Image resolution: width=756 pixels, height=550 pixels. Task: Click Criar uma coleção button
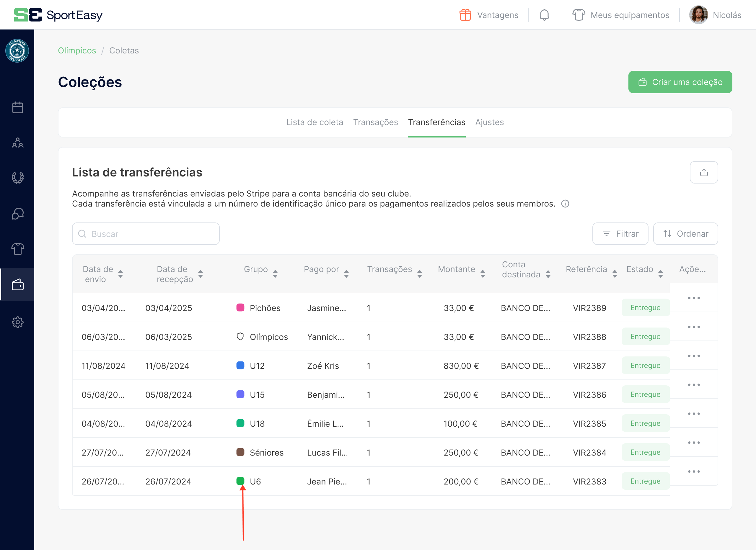pos(680,82)
